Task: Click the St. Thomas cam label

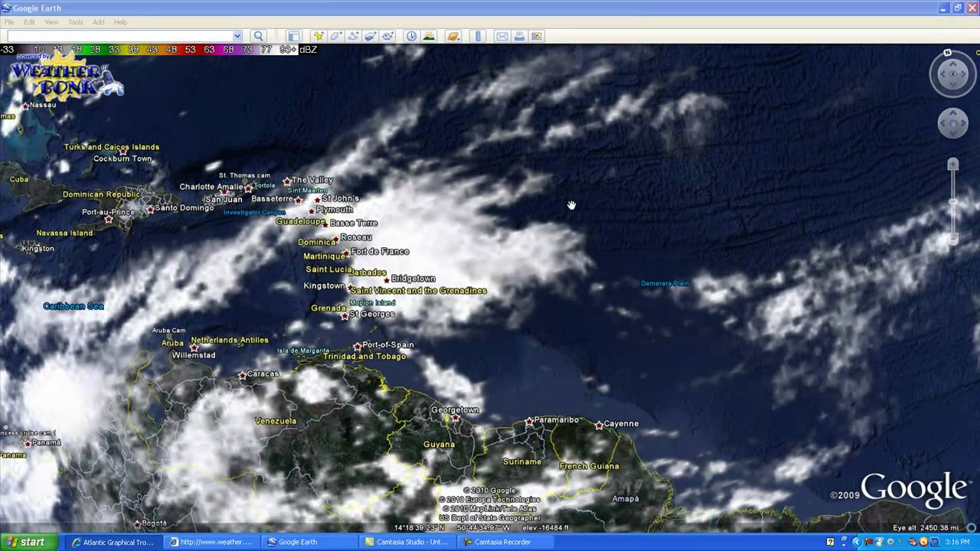Action: pyautogui.click(x=244, y=175)
